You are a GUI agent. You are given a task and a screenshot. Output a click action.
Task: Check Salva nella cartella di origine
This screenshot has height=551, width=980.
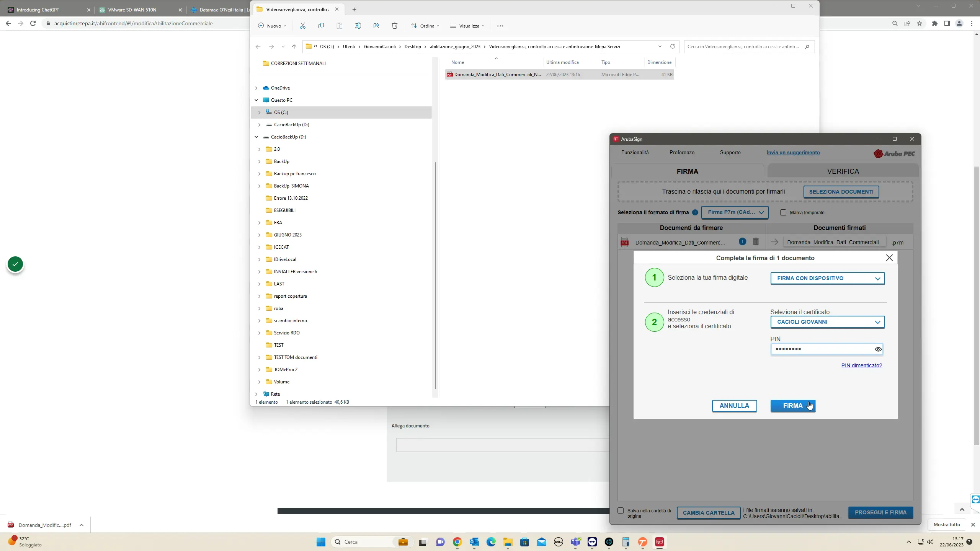tap(621, 510)
